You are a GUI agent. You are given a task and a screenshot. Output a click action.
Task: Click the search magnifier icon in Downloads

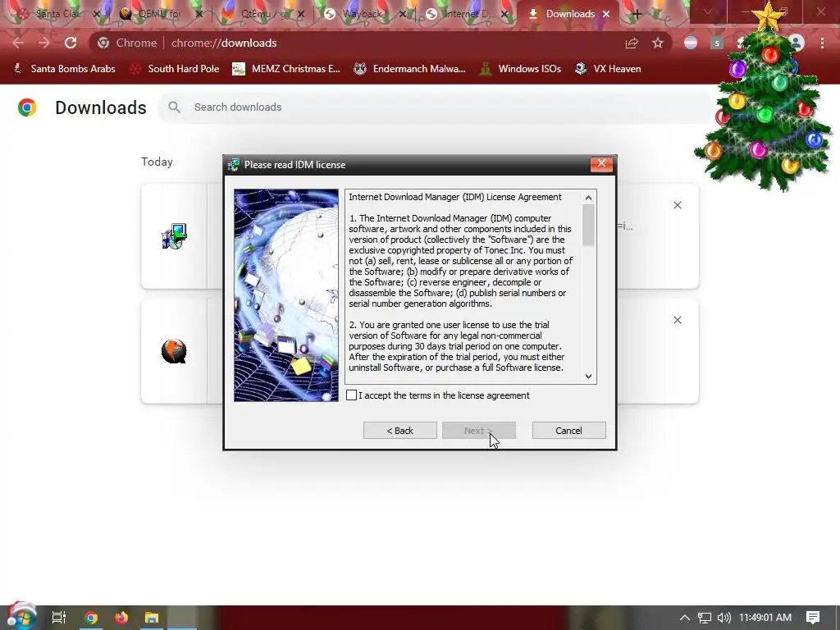pyautogui.click(x=174, y=107)
